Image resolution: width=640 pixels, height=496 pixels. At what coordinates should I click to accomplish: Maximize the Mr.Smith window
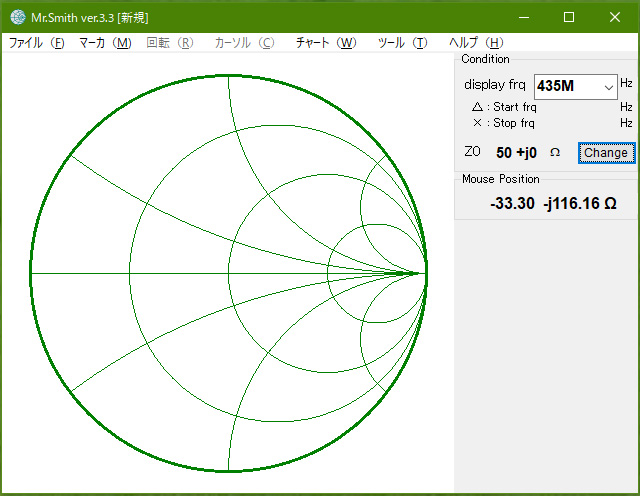tap(569, 17)
